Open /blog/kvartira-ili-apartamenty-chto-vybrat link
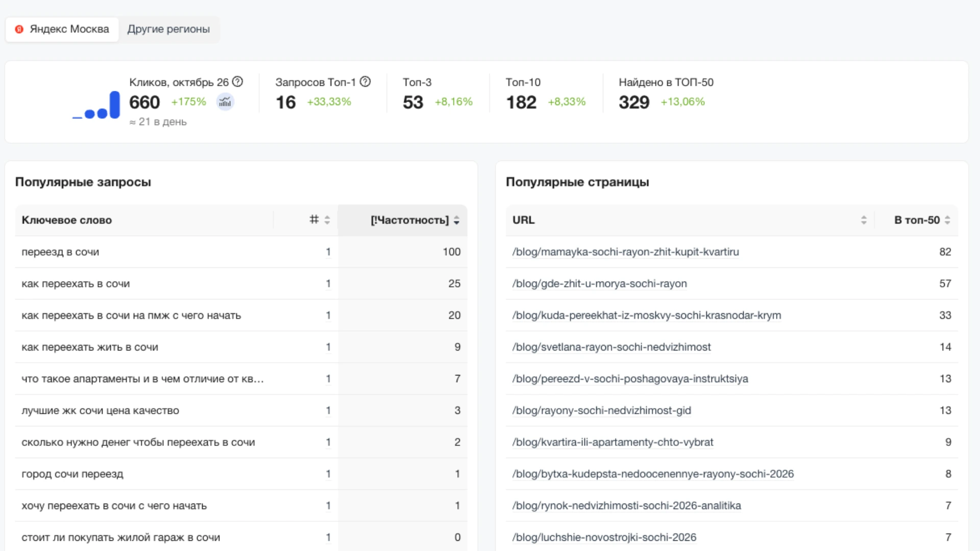The height and width of the screenshot is (551, 980). point(612,442)
